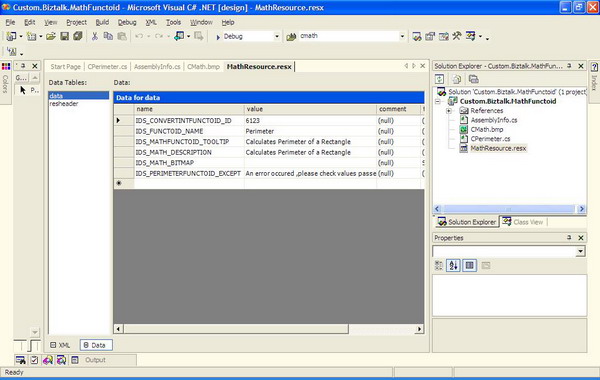Click Show All Files icon in Solution Explorer
The image size is (600, 380).
coord(457,79)
